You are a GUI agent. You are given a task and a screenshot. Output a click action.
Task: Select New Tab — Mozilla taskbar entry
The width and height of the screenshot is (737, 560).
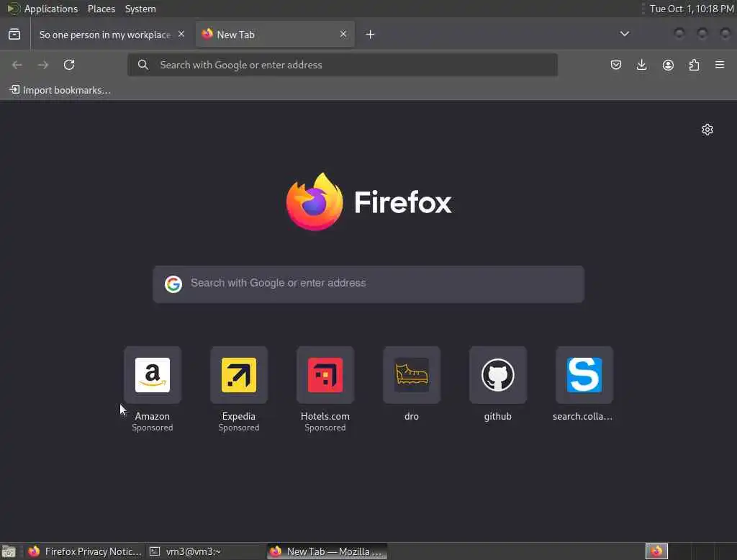(327, 551)
